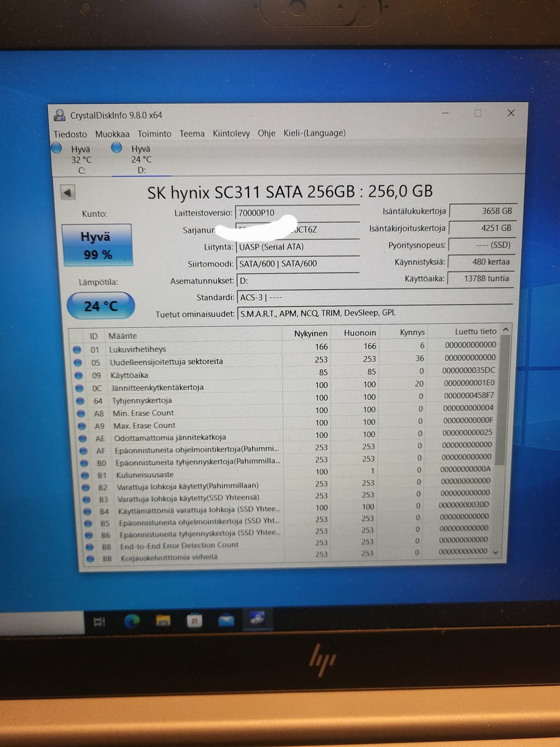Screen dimensions: 560x747
Task: Open the Teema menu
Action: pos(192,134)
